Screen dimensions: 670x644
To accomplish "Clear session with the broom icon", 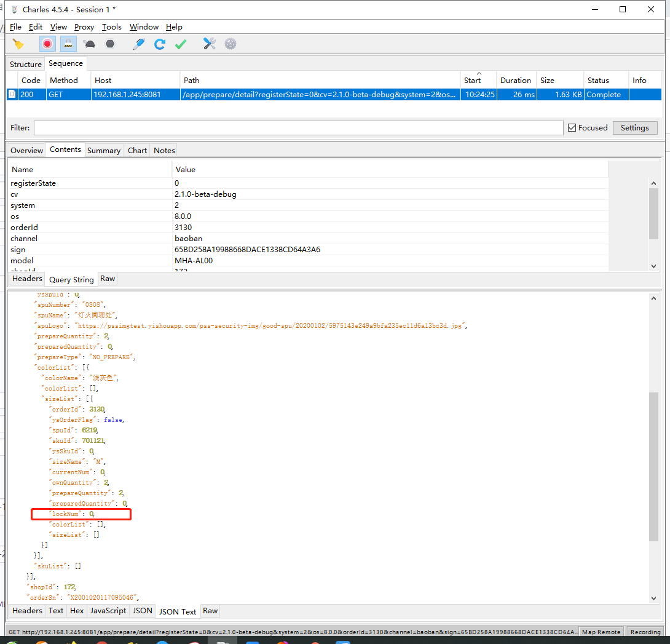I will coord(18,44).
